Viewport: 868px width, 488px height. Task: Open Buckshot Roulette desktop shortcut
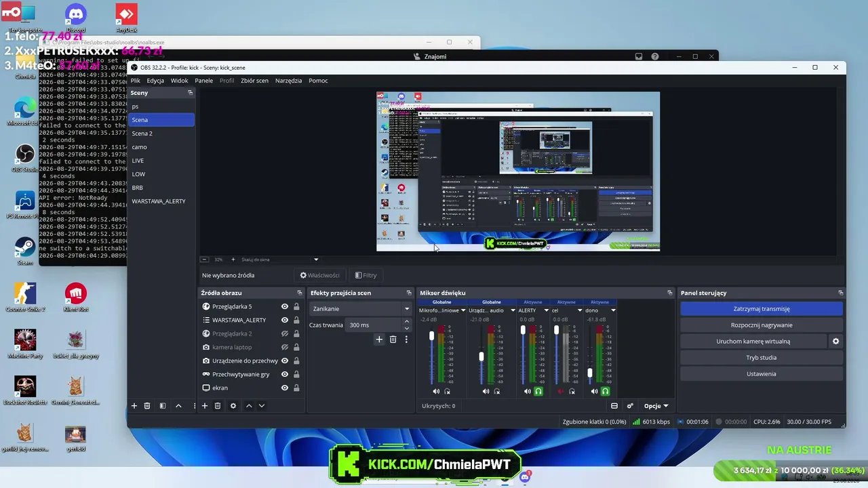pyautogui.click(x=25, y=390)
